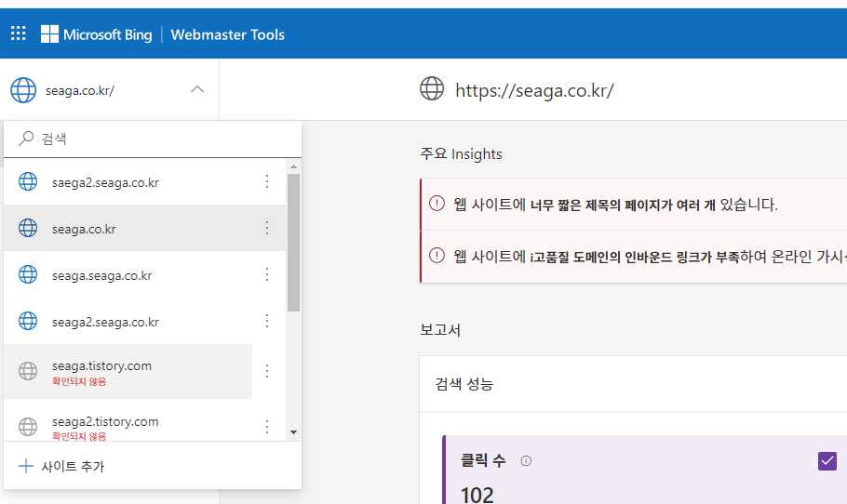Click gray globe icon of seaga.tistory.com
The width and height of the screenshot is (847, 504).
tap(28, 371)
